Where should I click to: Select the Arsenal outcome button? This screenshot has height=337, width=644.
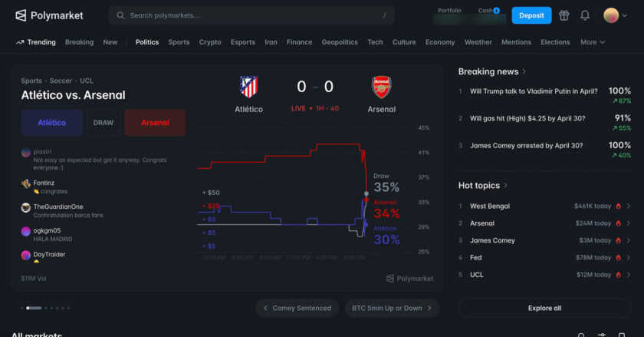(155, 123)
